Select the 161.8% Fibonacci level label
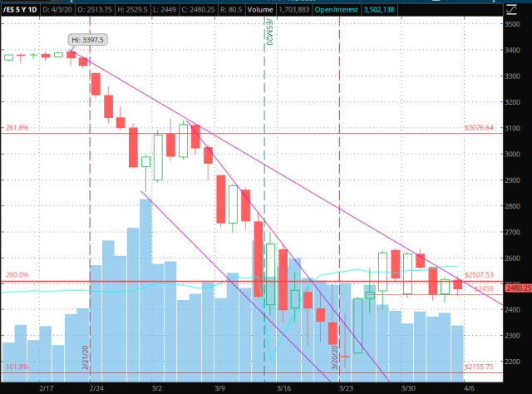 (x=17, y=367)
